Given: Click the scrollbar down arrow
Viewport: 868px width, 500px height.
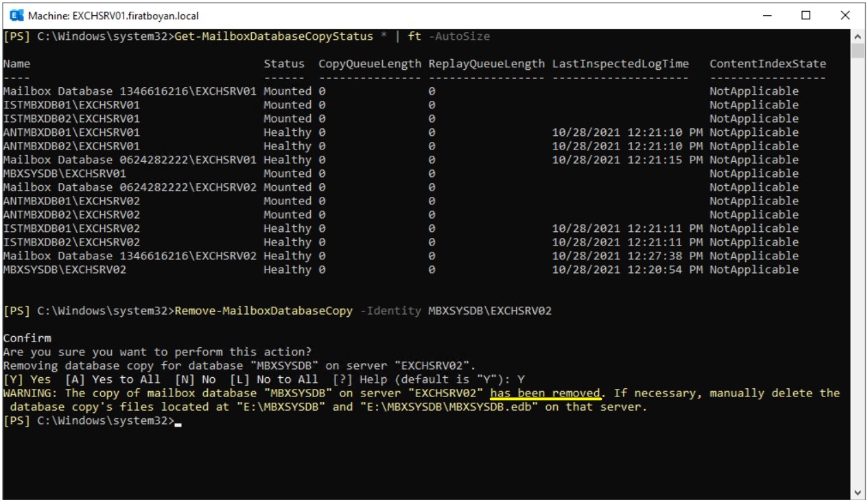Looking at the screenshot, I should click(x=859, y=492).
